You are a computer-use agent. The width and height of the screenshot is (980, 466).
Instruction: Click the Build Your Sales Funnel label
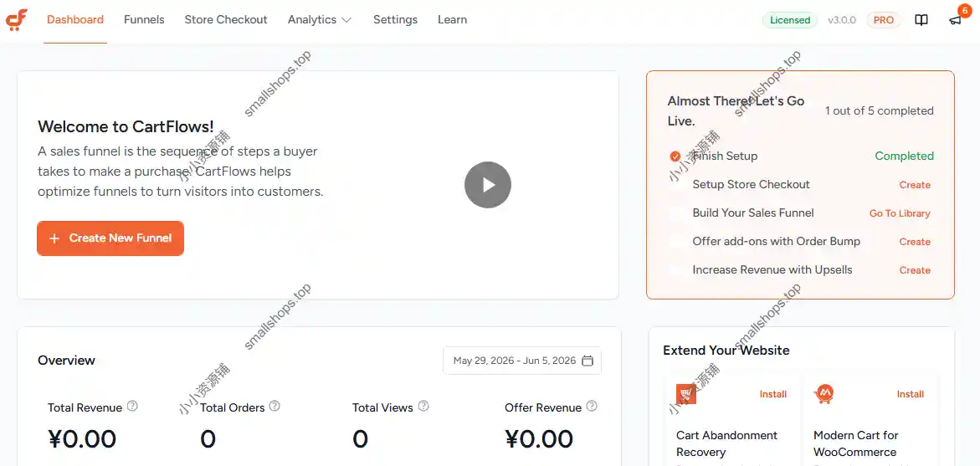753,213
